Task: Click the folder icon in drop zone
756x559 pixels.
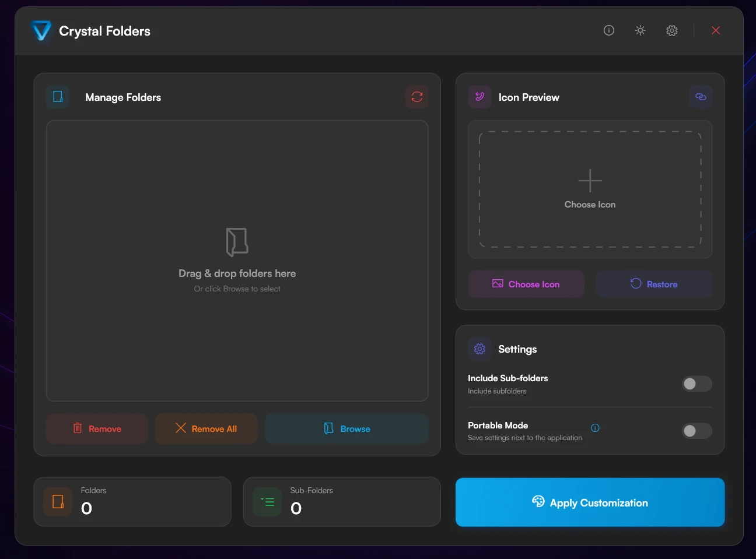Action: (237, 242)
